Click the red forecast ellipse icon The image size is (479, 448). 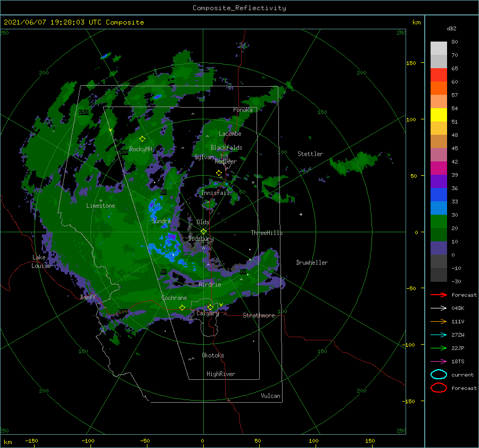click(x=439, y=388)
